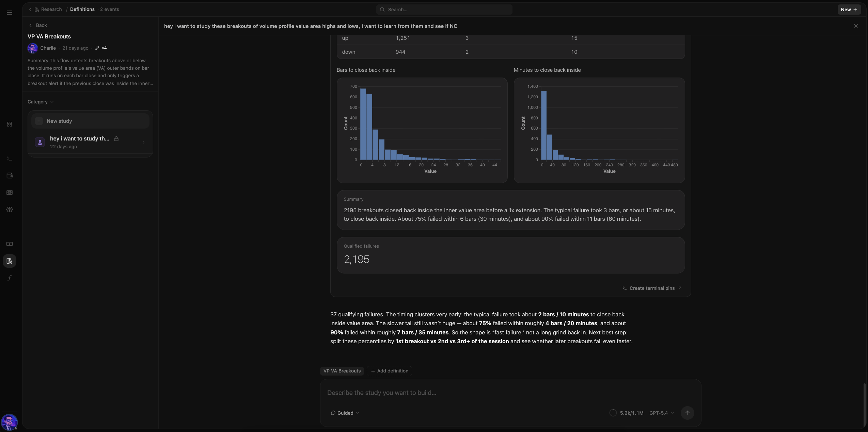868x432 pixels.
Task: Open the wallet icon in the sidebar
Action: tap(10, 176)
